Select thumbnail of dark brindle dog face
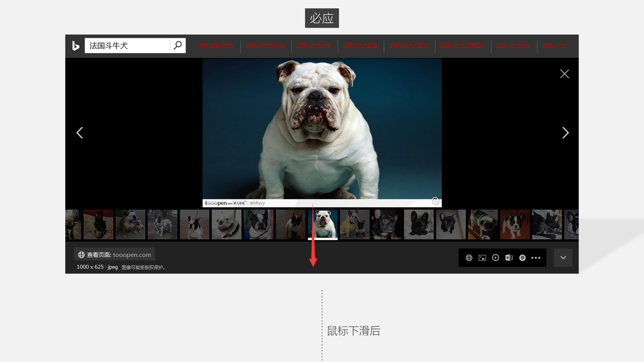This screenshot has width=644, height=362. point(387,224)
